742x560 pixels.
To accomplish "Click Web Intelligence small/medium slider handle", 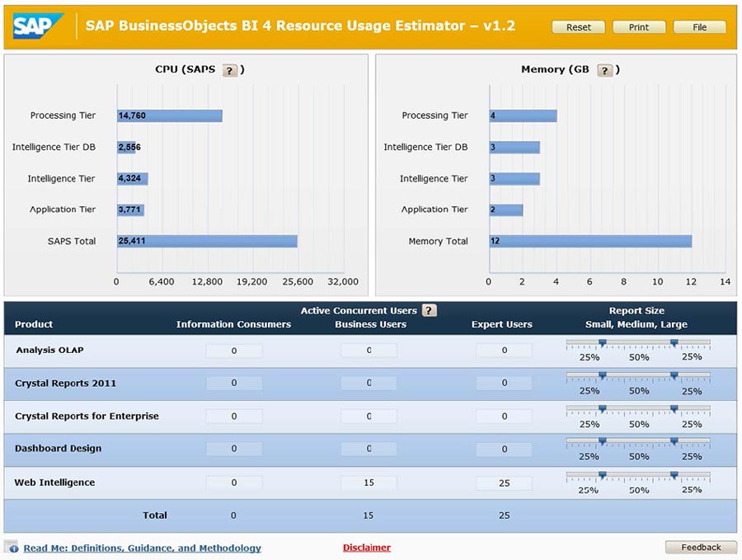I will (x=603, y=475).
